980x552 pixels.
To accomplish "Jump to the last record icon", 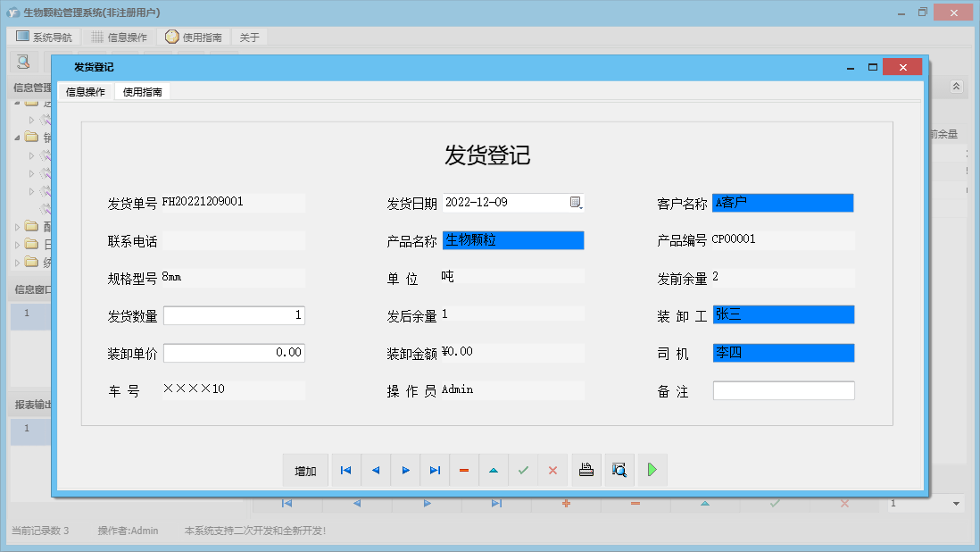I will tap(435, 470).
